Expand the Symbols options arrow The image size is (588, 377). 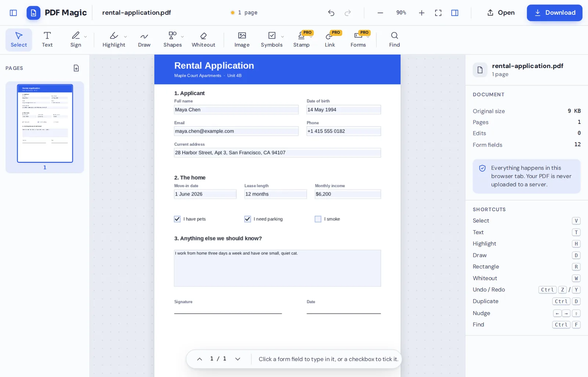282,36
